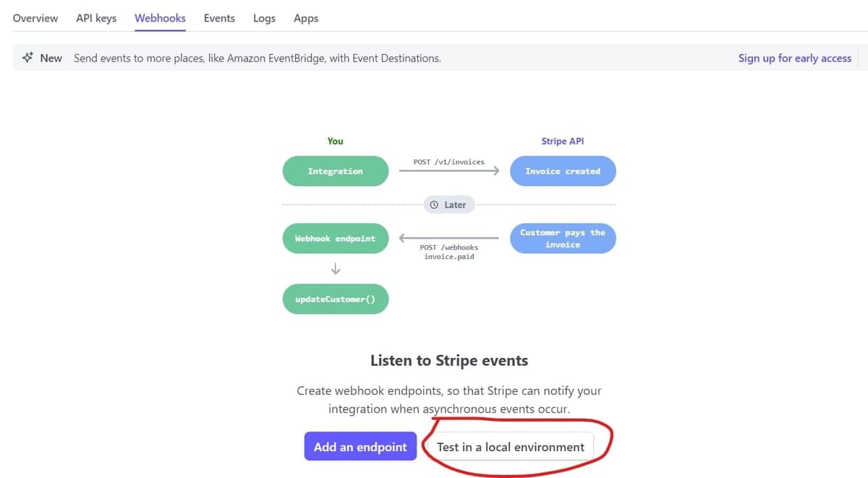Open the Overview tab
The image size is (868, 478).
click(35, 18)
